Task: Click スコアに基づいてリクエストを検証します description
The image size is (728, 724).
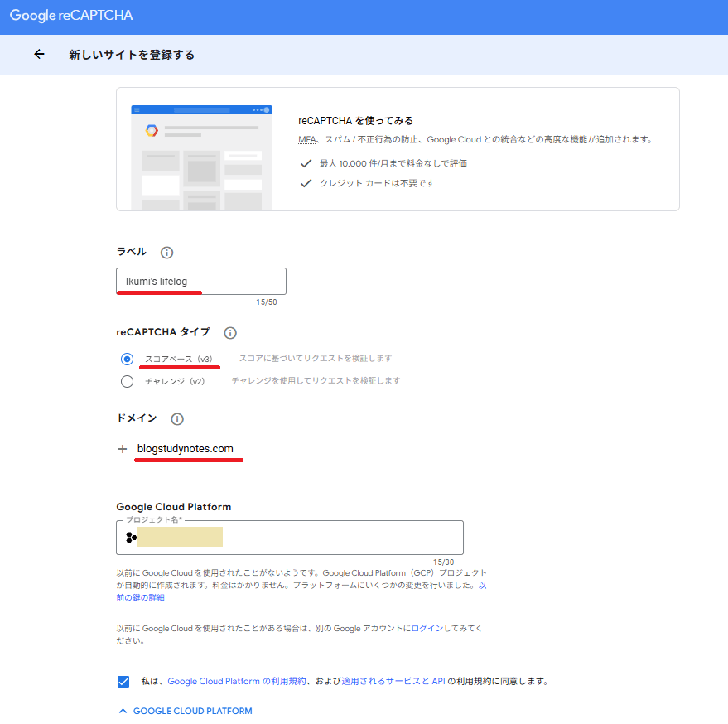Action: tap(316, 358)
